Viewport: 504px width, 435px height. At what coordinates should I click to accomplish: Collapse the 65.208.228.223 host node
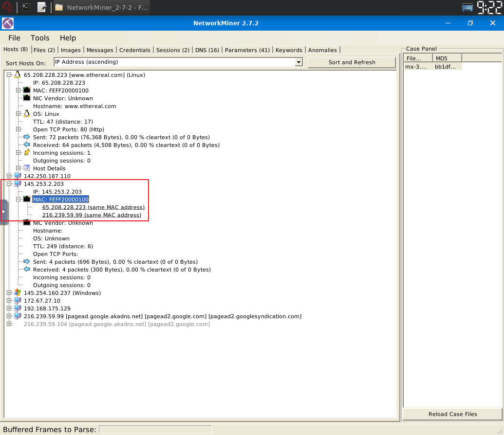tap(9, 75)
